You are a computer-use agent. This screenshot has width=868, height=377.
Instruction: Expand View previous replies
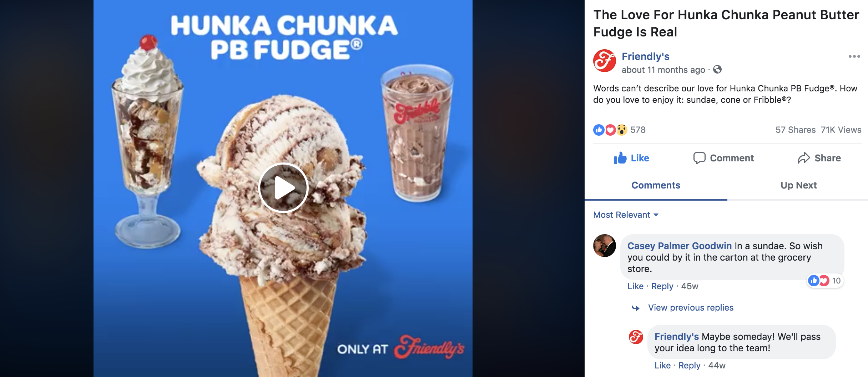(691, 307)
